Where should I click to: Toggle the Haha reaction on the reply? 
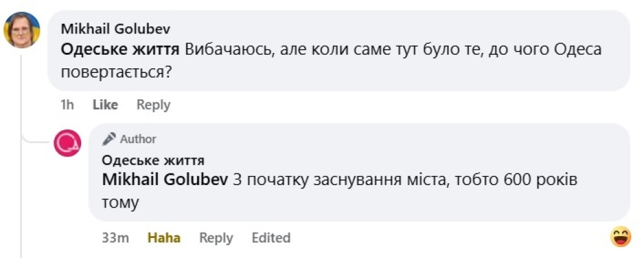click(x=164, y=237)
